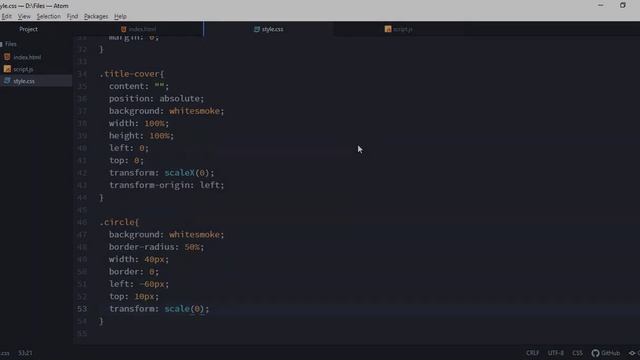Click the CSS icon on the style.css tab
This screenshot has height=360, width=640.
[x=257, y=29]
